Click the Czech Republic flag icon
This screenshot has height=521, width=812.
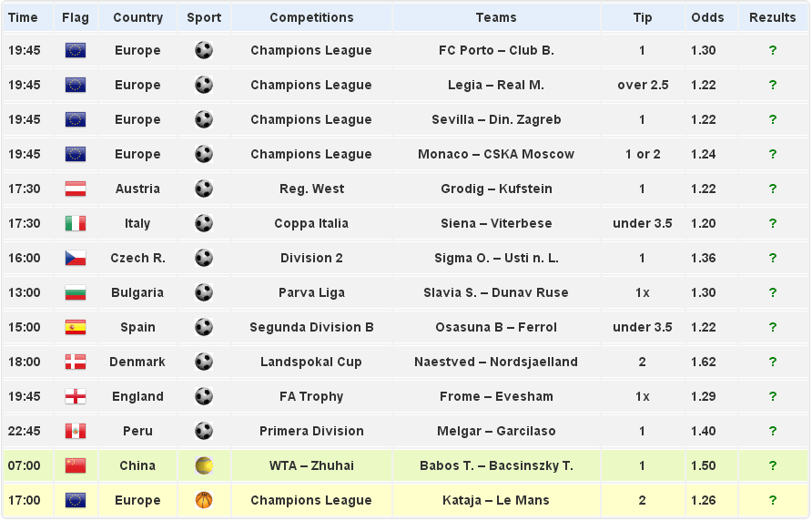click(x=76, y=259)
